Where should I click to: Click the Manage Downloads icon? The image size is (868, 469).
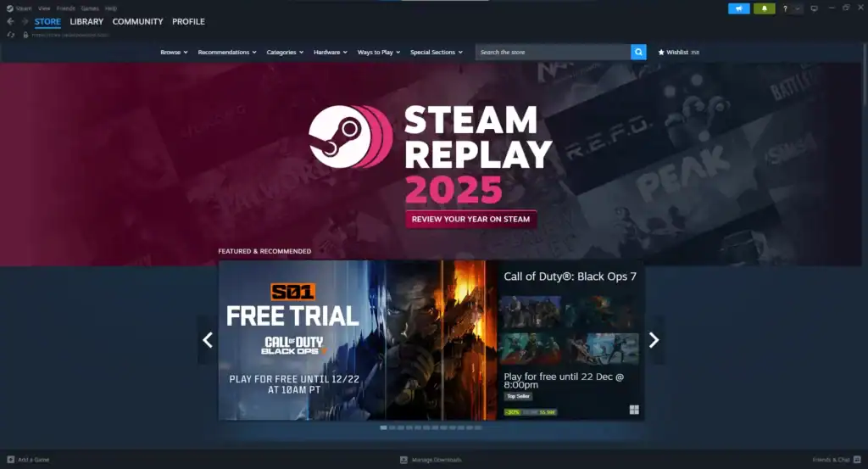(x=403, y=460)
